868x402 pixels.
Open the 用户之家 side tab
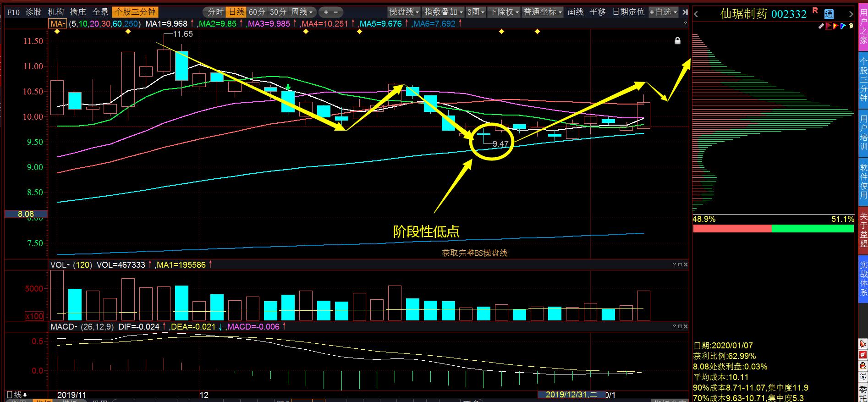[x=863, y=26]
